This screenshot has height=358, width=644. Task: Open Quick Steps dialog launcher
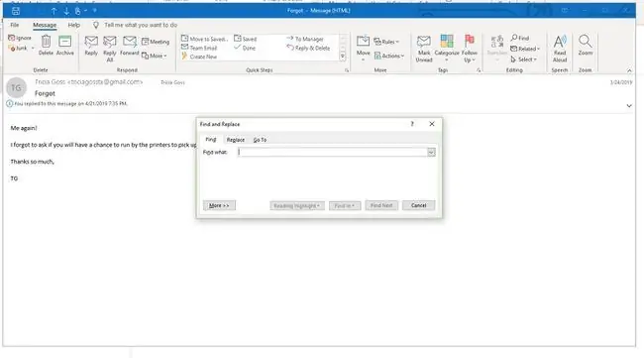click(347, 70)
